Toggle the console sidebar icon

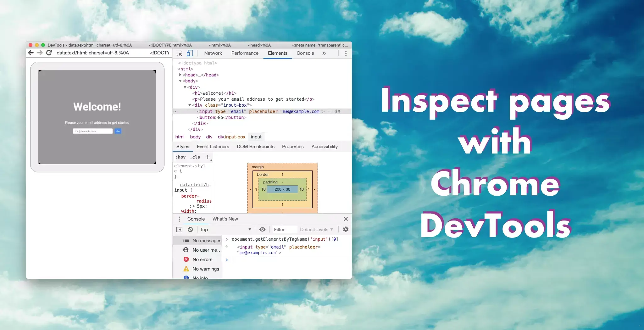pyautogui.click(x=179, y=230)
